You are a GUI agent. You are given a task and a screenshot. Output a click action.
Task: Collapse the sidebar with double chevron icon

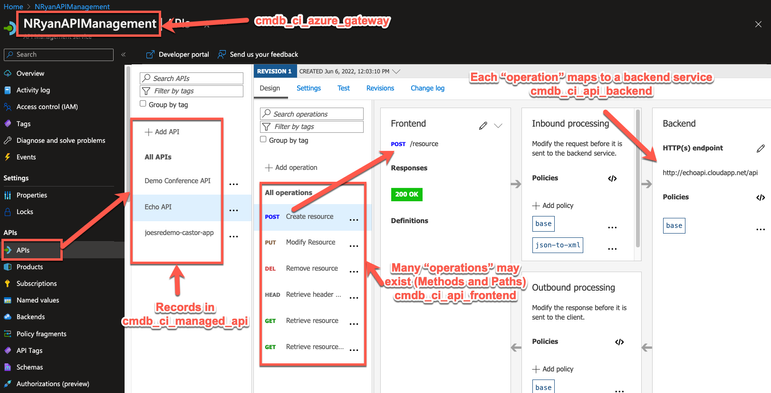coord(123,55)
